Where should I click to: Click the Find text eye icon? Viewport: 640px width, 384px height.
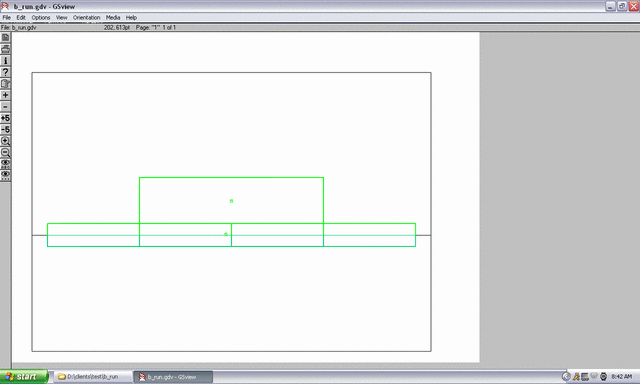click(x=5, y=164)
